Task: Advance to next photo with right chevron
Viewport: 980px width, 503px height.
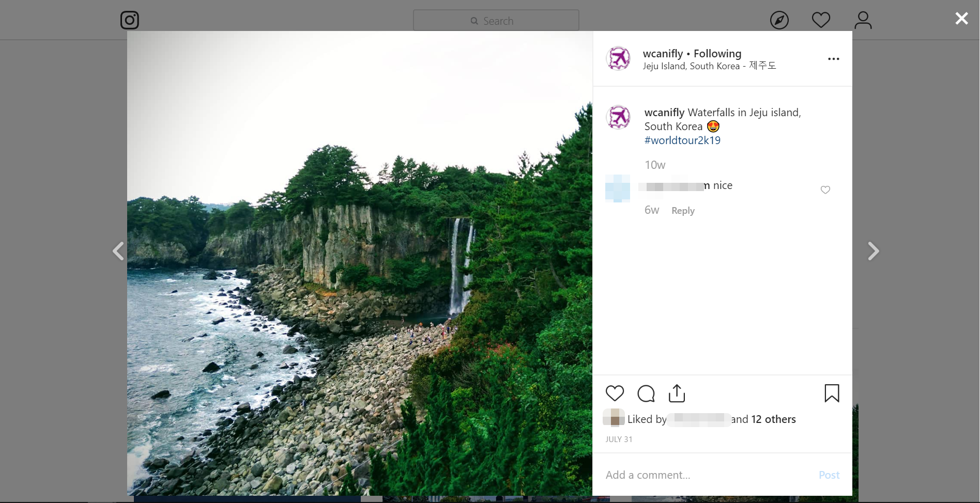Action: click(x=874, y=251)
